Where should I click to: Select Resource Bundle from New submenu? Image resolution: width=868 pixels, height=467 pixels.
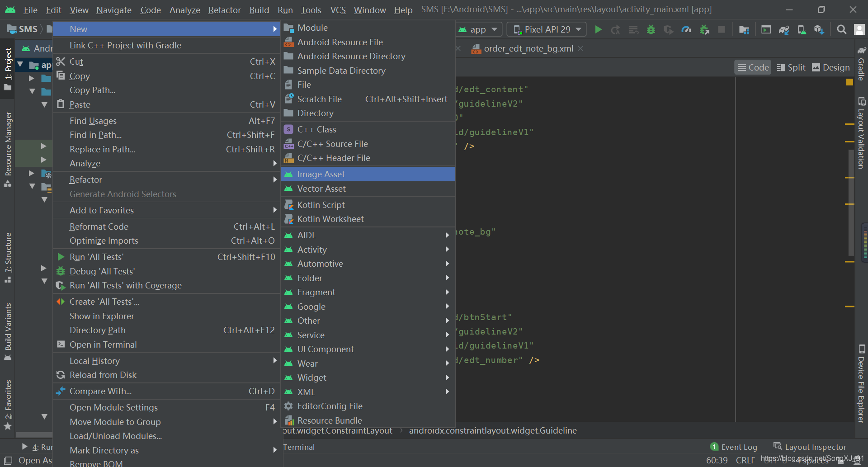[x=368, y=420]
